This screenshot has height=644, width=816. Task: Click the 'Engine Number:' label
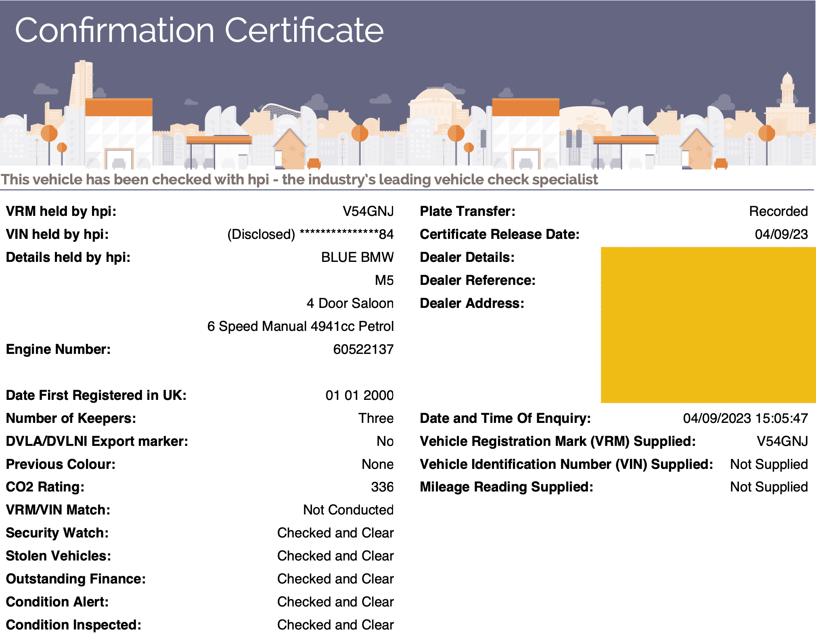pos(58,349)
